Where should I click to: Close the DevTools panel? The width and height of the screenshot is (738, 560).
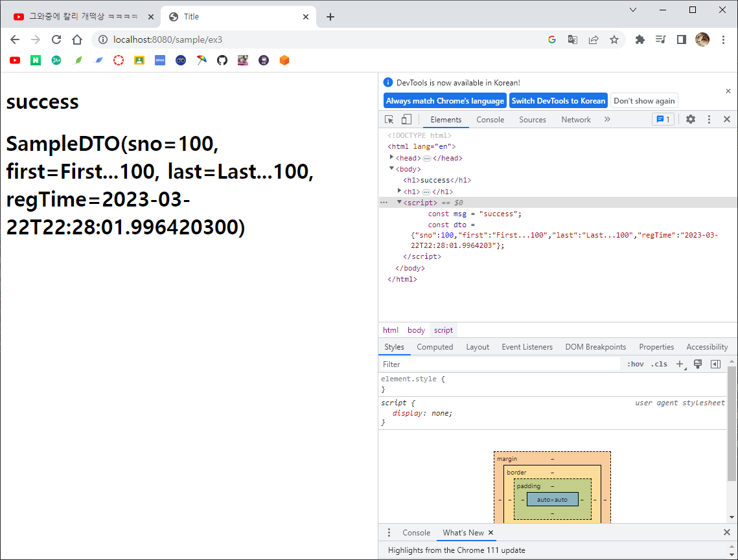coord(727,119)
